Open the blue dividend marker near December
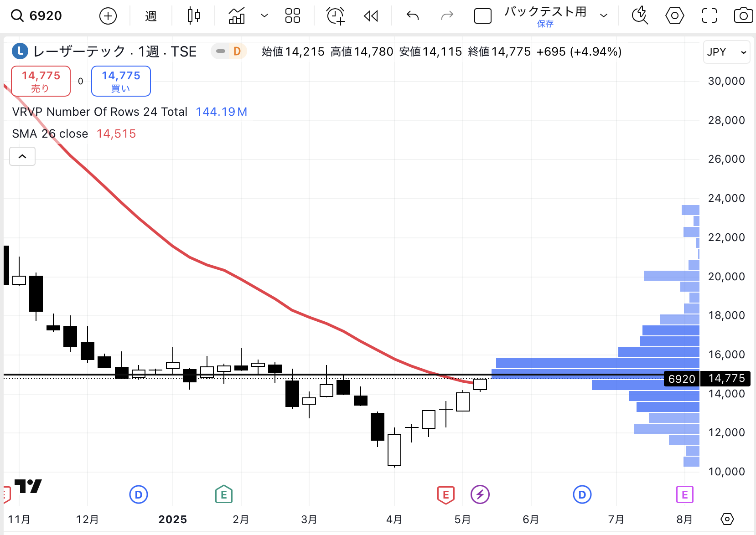The width and height of the screenshot is (756, 535). pos(139,494)
